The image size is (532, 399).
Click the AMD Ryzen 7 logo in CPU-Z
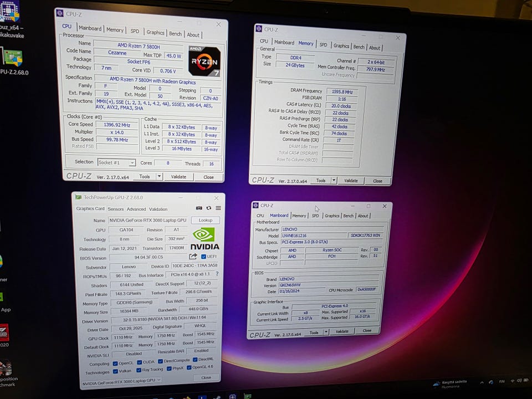[x=204, y=62]
